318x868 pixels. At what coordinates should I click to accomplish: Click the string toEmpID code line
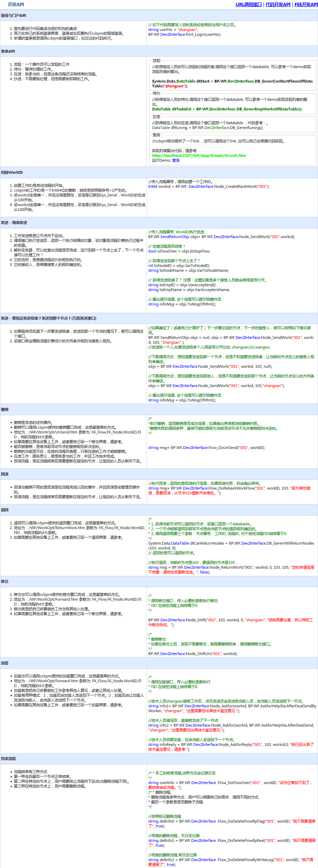click(x=182, y=285)
